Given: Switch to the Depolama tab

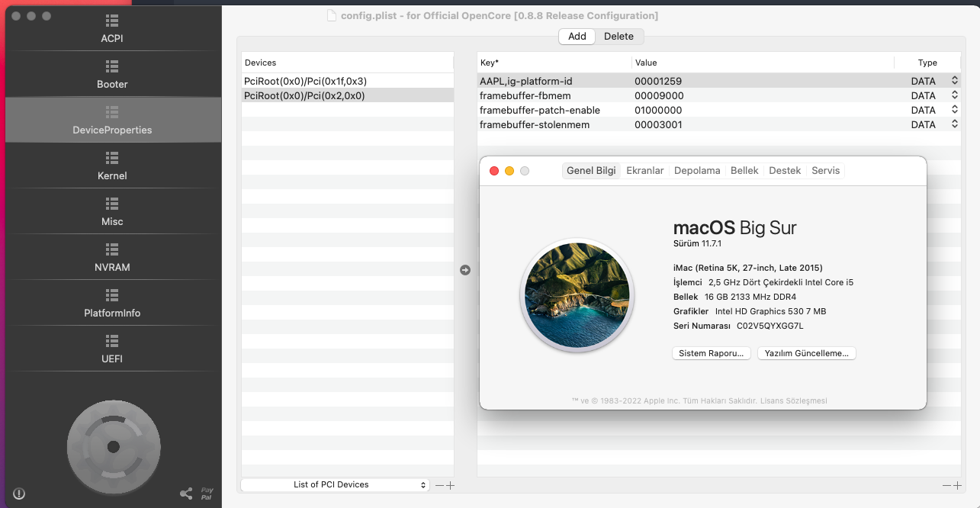Looking at the screenshot, I should pyautogui.click(x=696, y=171).
